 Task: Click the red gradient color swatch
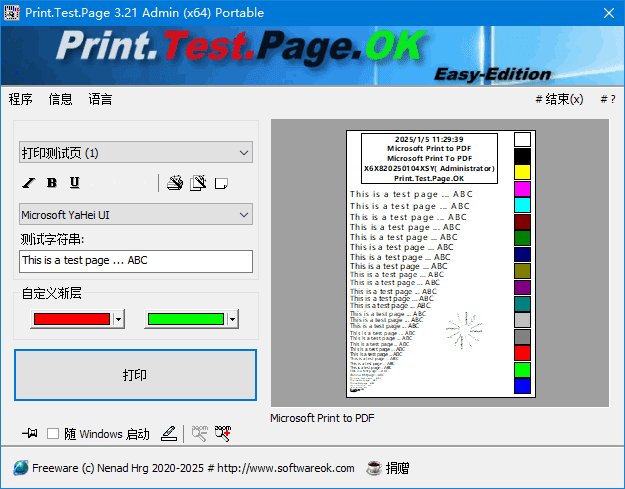coord(70,319)
